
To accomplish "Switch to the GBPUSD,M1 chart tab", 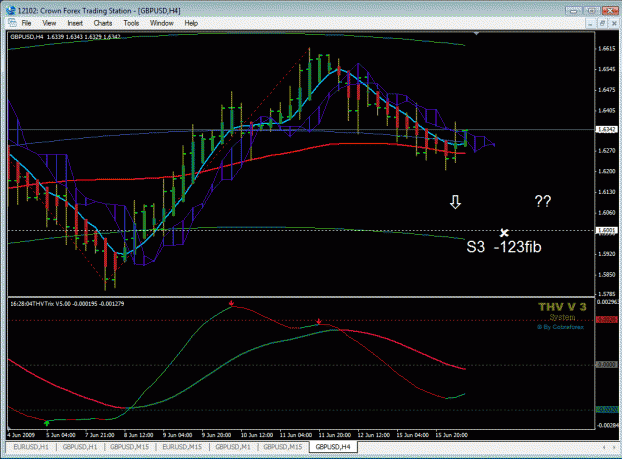I will 233,447.
